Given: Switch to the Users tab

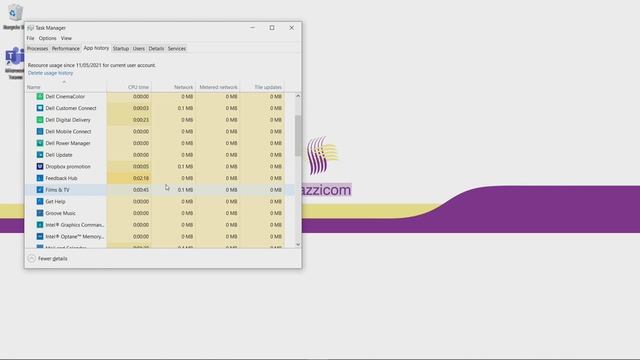Looking at the screenshot, I should (139, 49).
